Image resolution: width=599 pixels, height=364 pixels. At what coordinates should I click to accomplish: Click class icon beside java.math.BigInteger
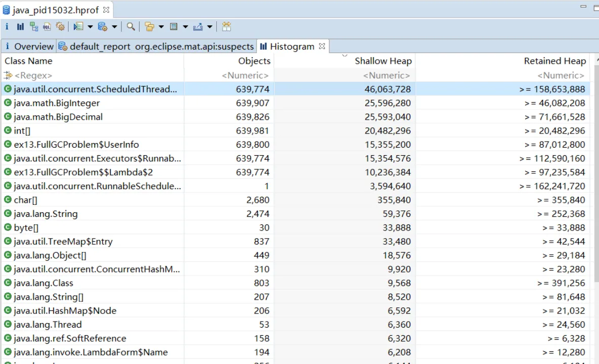8,103
